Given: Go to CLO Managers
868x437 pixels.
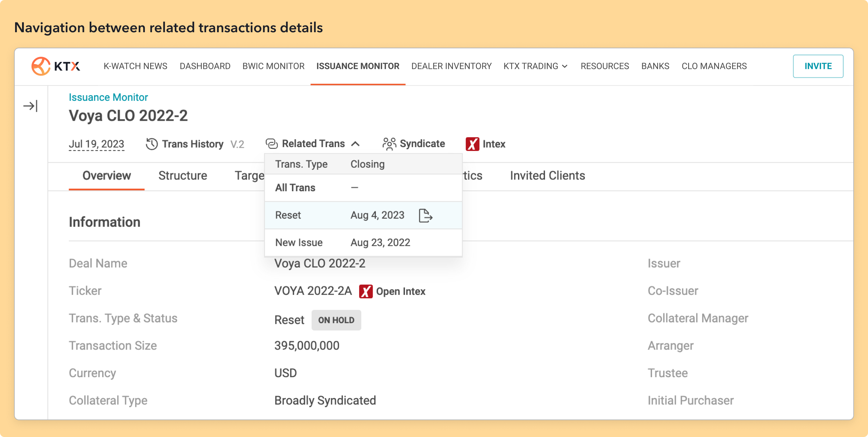Looking at the screenshot, I should pos(714,66).
